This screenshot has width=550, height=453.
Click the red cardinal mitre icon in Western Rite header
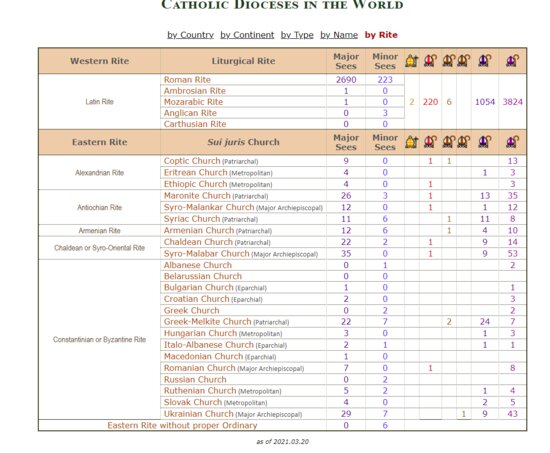[x=430, y=61]
